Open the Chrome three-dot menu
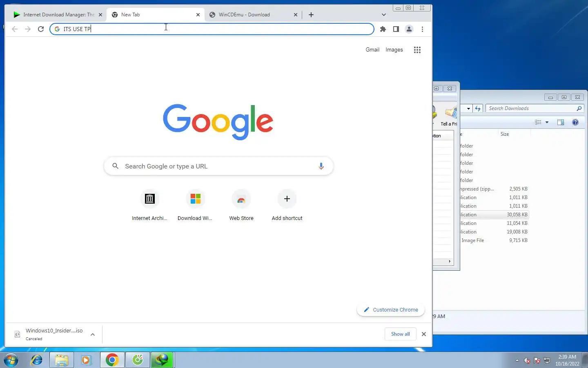 (422, 29)
